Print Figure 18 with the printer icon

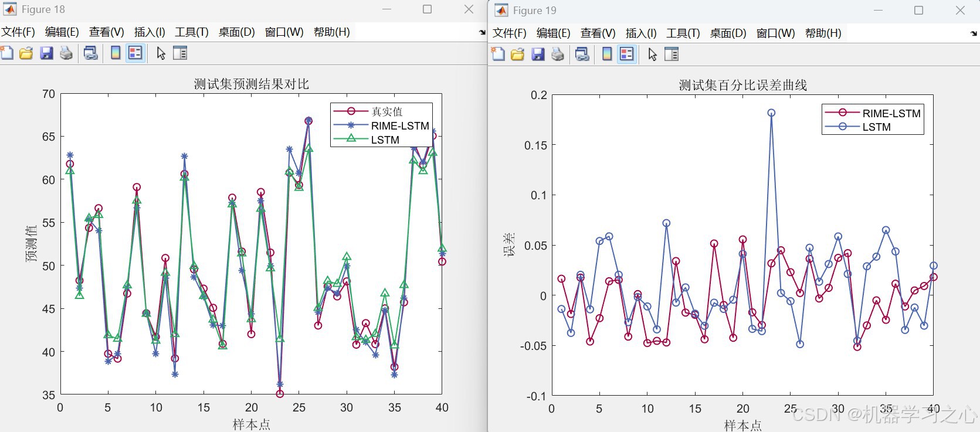(66, 53)
